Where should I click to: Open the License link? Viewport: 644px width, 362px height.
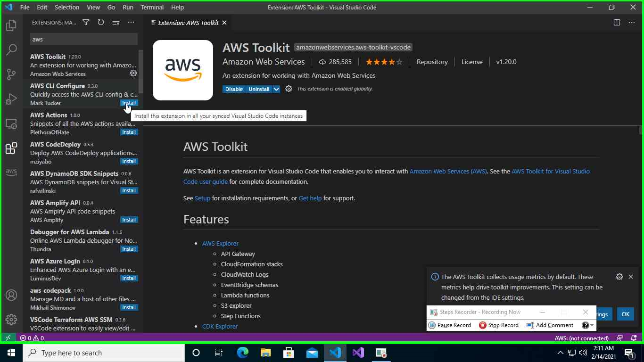[472, 62]
